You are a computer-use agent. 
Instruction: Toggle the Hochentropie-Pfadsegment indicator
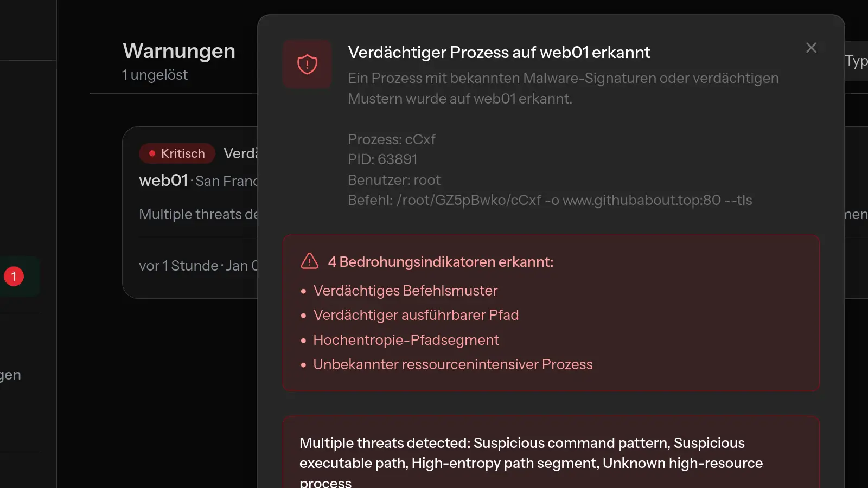(x=406, y=340)
